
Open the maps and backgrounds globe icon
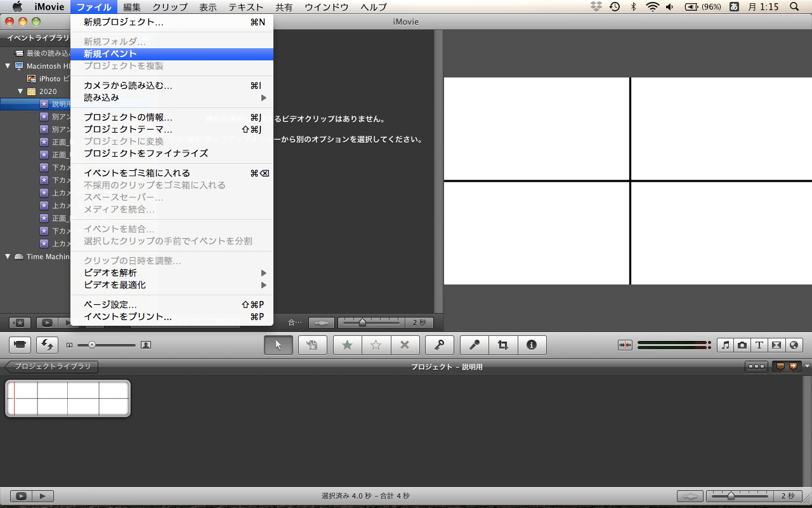pyautogui.click(x=794, y=345)
